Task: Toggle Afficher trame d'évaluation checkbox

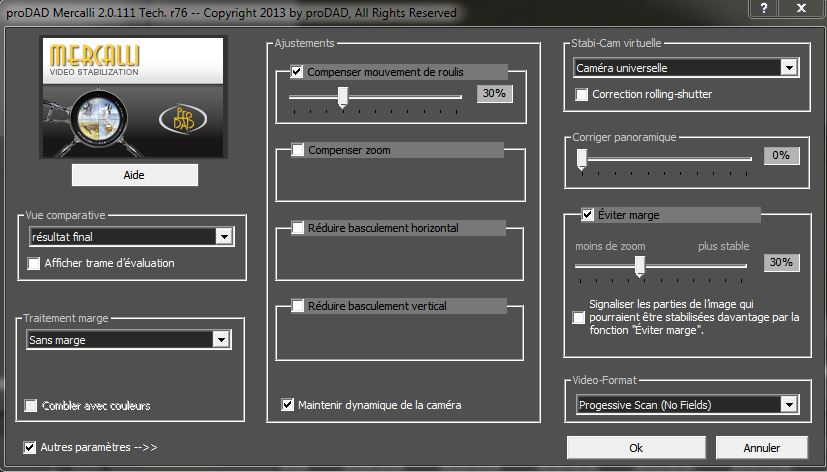Action: click(33, 263)
